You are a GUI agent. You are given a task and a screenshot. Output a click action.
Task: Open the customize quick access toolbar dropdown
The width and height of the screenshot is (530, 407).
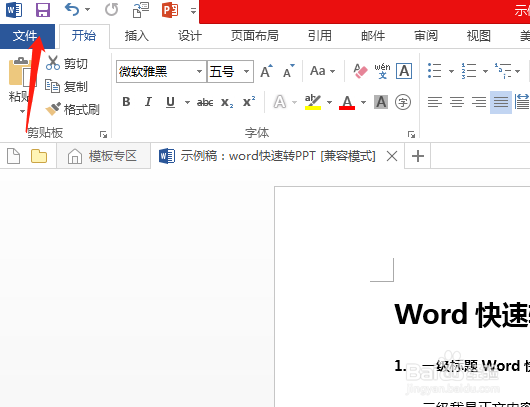193,11
